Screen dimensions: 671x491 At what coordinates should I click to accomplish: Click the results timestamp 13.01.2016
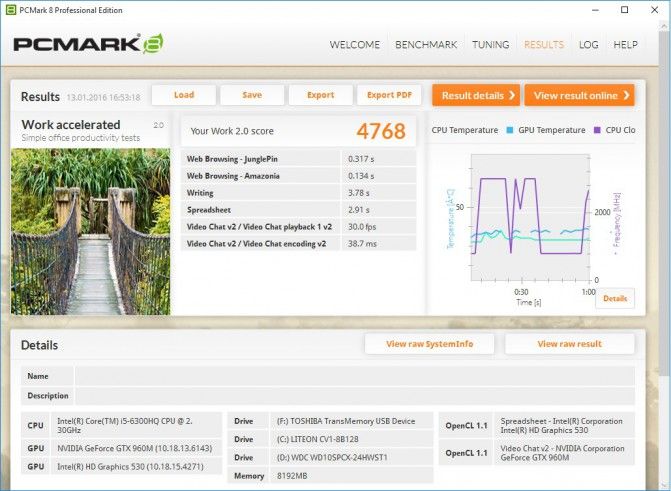[x=103, y=98]
